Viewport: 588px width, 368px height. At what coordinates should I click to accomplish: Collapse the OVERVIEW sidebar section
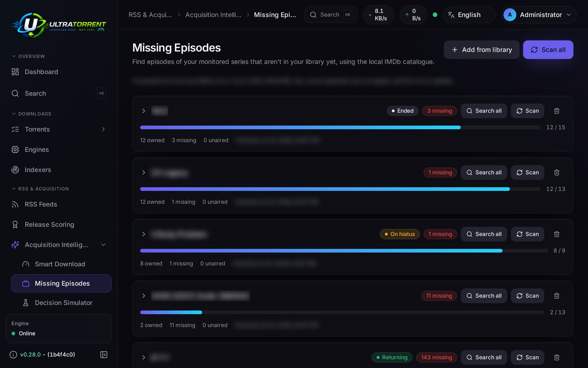tap(28, 56)
